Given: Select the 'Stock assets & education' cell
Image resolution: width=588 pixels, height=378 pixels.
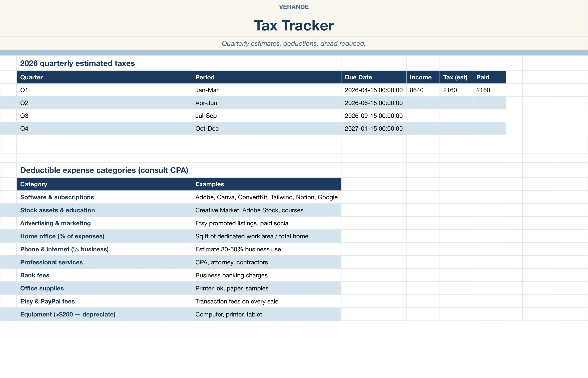Looking at the screenshot, I should tap(104, 210).
